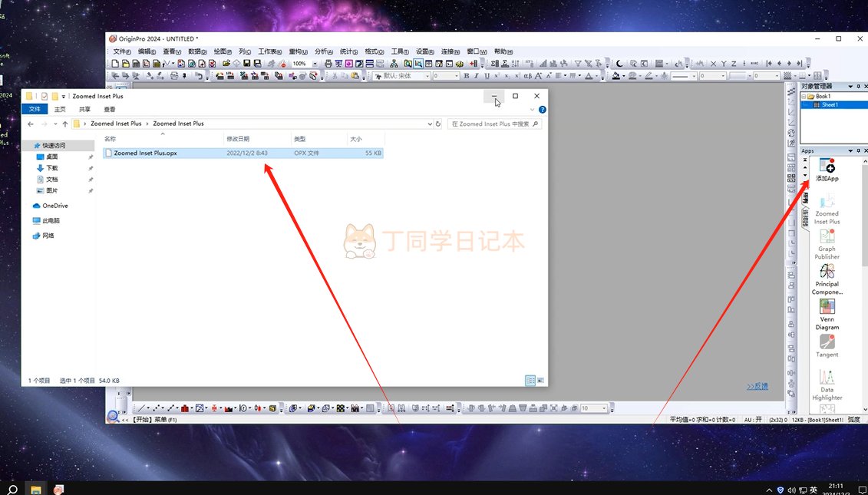
Task: Click the X column designation icon
Action: click(x=713, y=64)
